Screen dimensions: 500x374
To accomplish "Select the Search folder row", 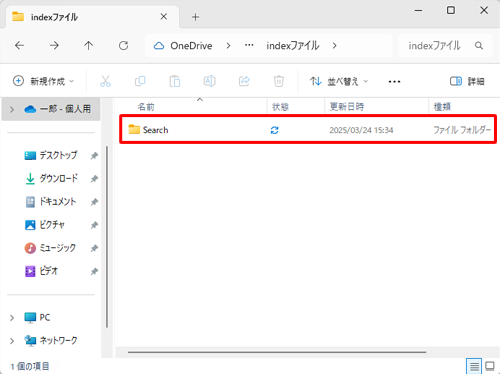I will tap(308, 130).
